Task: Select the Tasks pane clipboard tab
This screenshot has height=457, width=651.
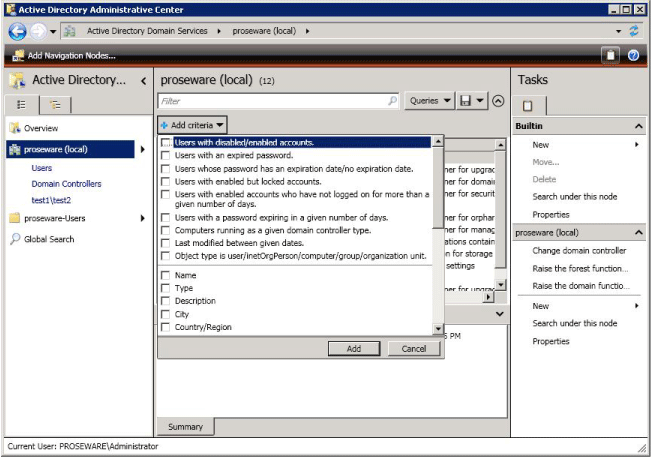Action: point(528,105)
